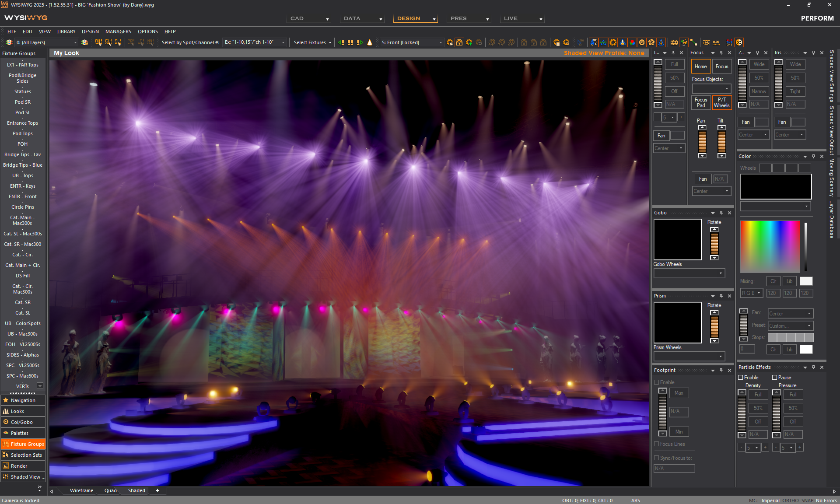The height and width of the screenshot is (504, 840).
Task: Expand the VERTs fixture group chevron
Action: tap(40, 386)
